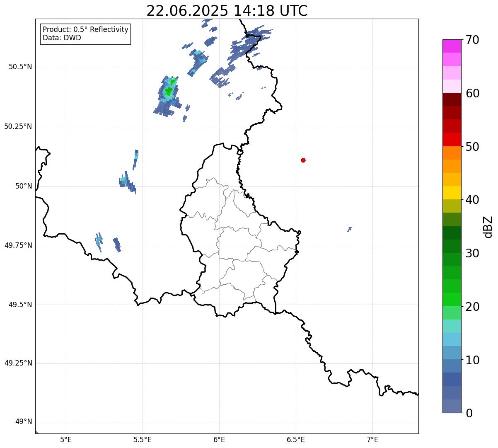Select the 49.75°N latitude label
Viewport: 498px width, 448px height.
(x=18, y=245)
